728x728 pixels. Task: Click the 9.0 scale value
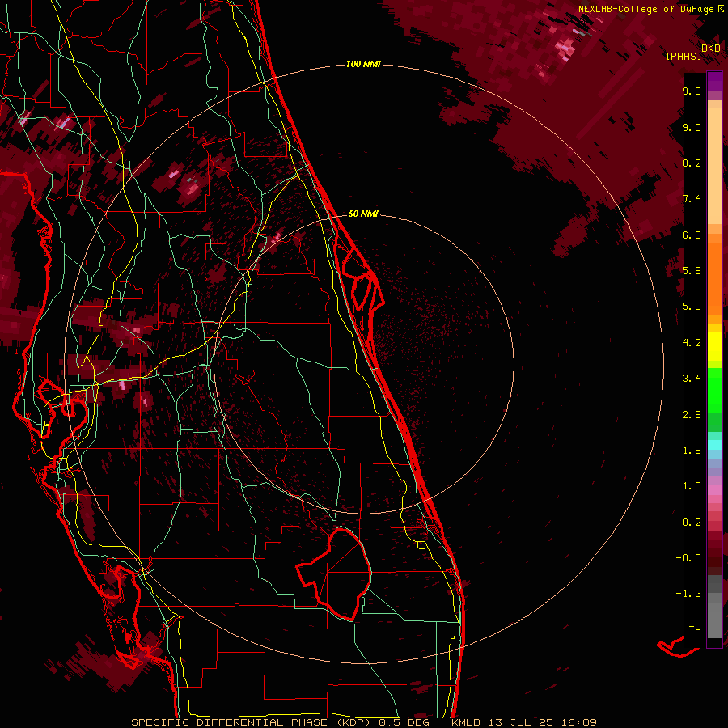tap(692, 127)
